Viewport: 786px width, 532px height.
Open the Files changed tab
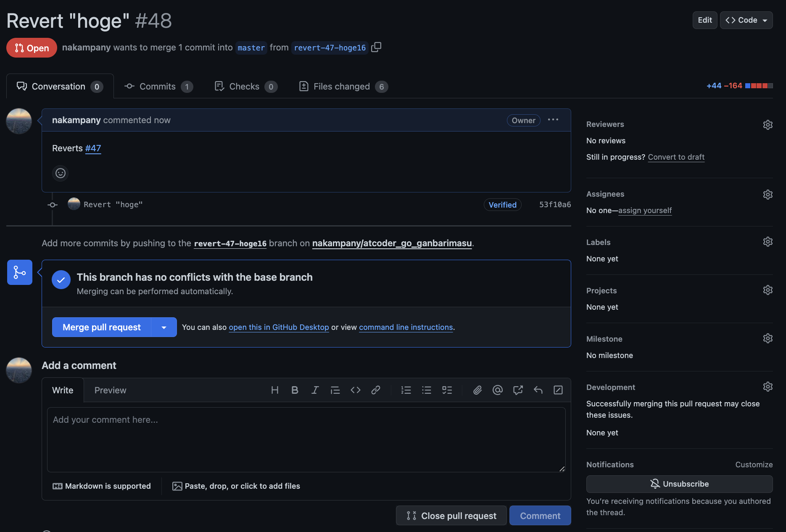coord(343,86)
